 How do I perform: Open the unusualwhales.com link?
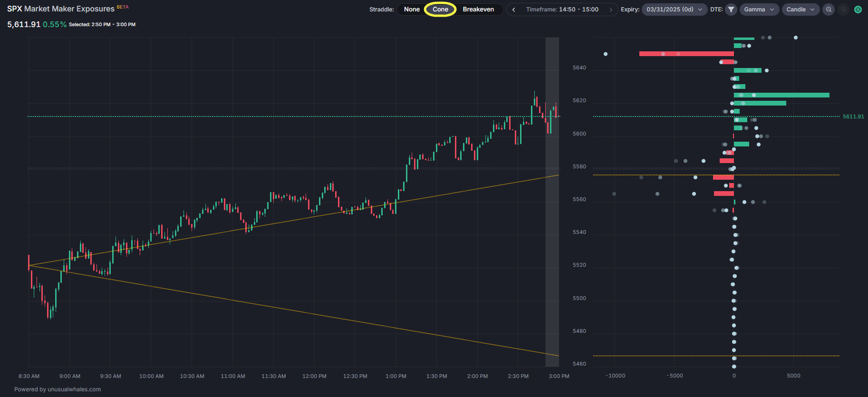74,389
